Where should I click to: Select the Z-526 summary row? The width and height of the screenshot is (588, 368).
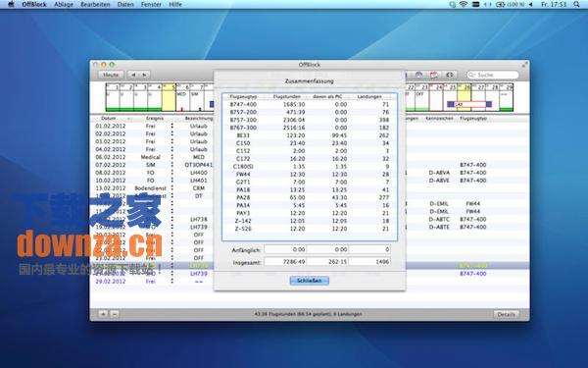310,229
